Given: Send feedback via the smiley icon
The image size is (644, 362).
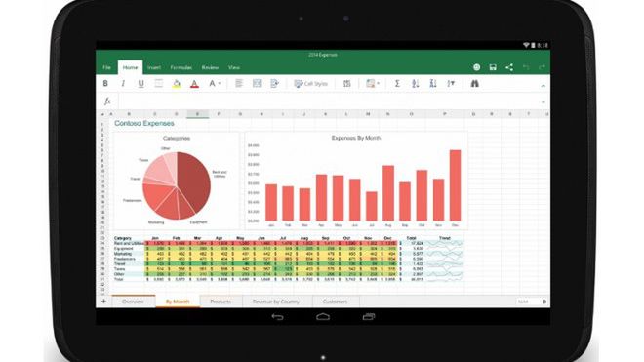Looking at the screenshot, I should pyautogui.click(x=476, y=67).
